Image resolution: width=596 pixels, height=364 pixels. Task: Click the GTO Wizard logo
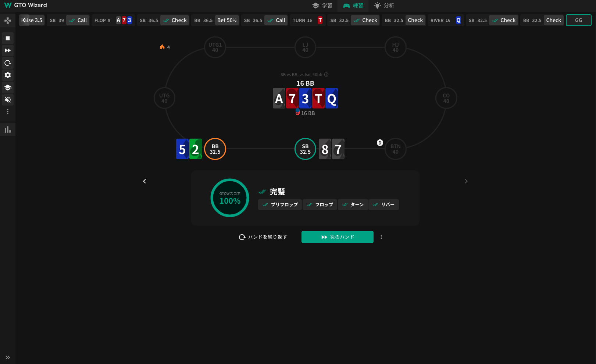[25, 5]
